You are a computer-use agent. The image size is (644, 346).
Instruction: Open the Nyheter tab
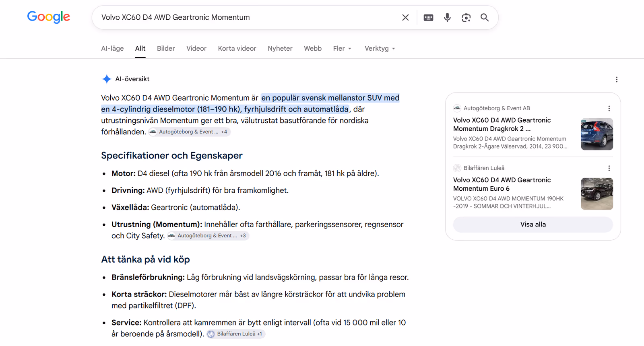(280, 48)
